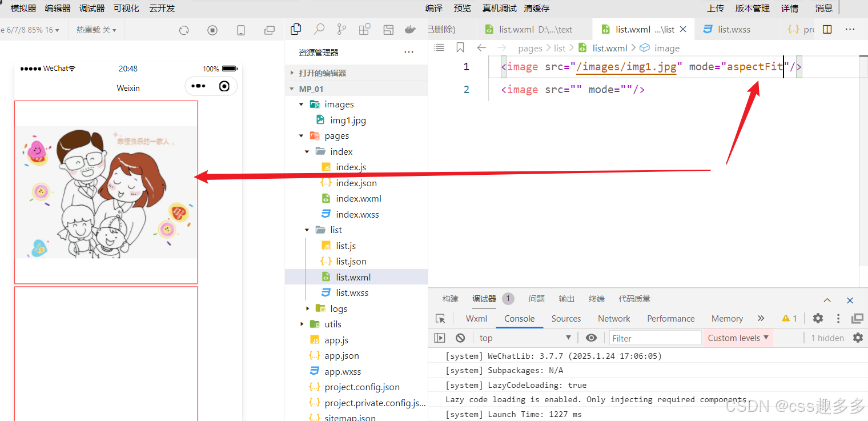Click the simulator stop icon
Image resolution: width=868 pixels, height=421 pixels.
point(212,30)
